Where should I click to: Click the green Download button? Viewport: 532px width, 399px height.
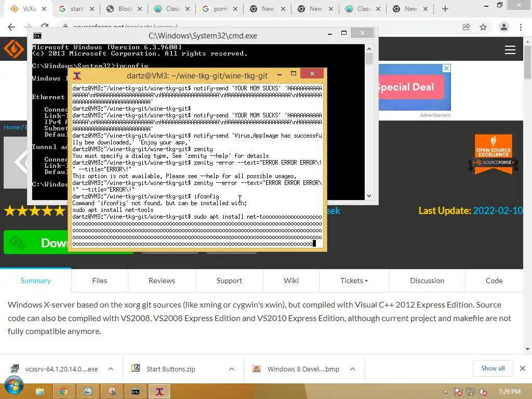tap(36, 242)
